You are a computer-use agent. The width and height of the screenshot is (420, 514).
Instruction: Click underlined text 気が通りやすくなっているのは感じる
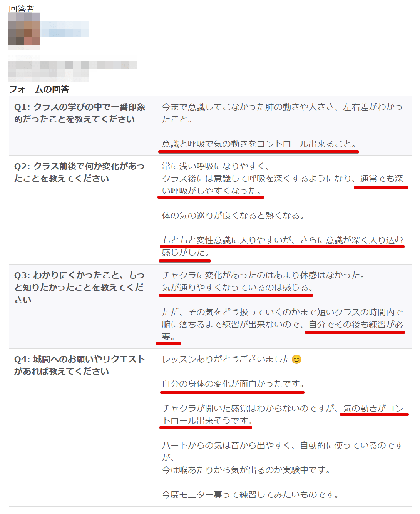[238, 288]
